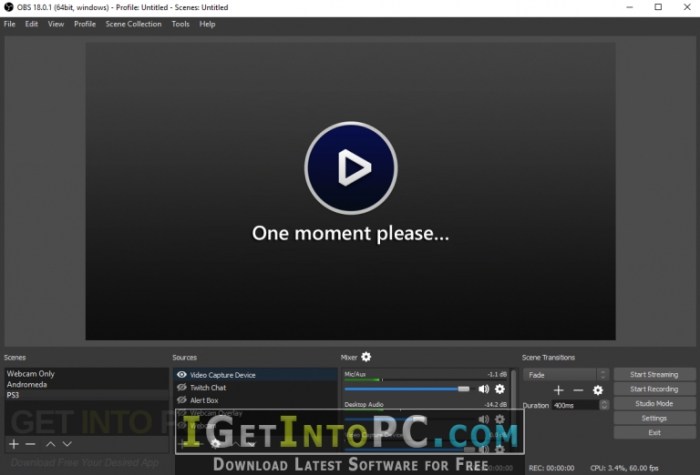Click the -14.2 dB Desktop Audio level

point(496,404)
